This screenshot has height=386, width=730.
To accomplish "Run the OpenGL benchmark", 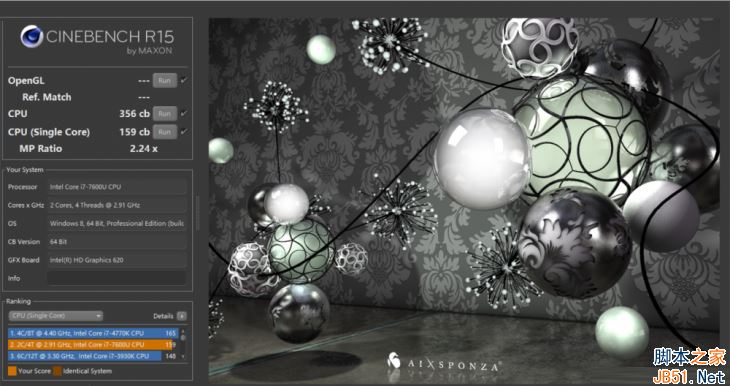I will (164, 81).
